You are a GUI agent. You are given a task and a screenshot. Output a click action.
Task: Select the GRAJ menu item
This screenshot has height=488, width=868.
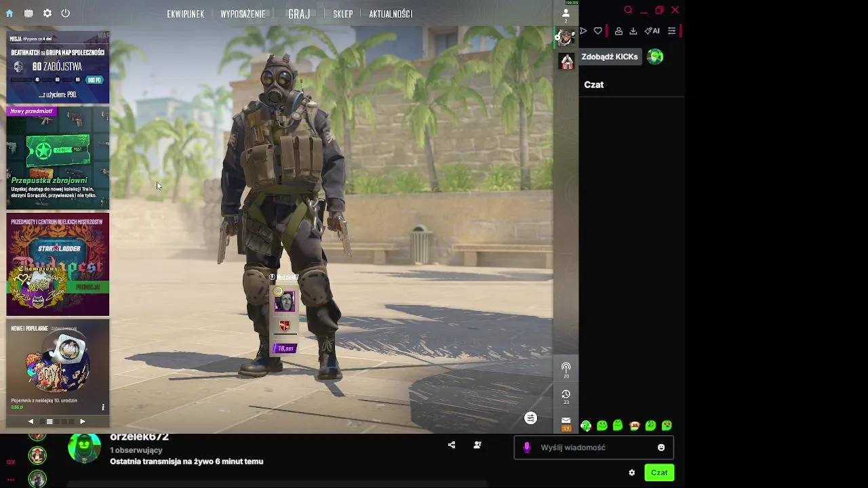(299, 14)
